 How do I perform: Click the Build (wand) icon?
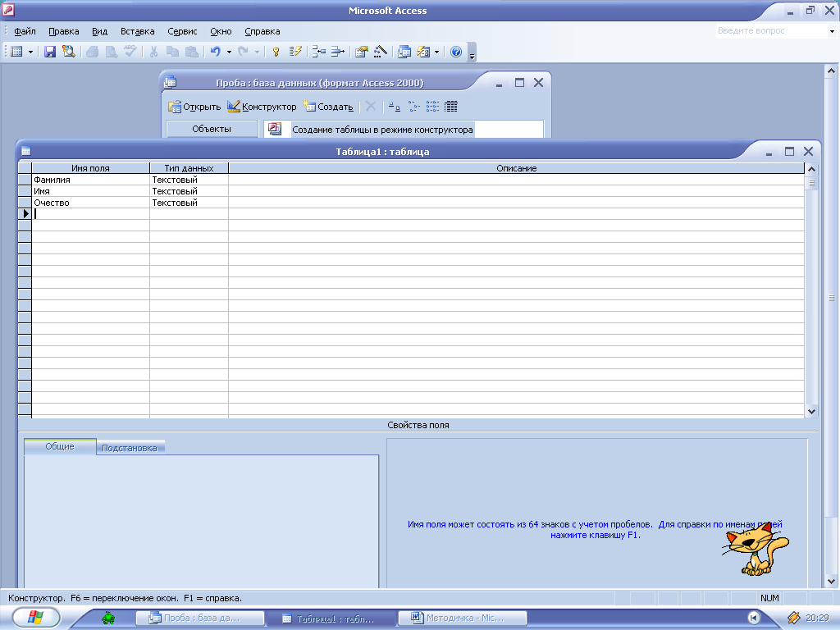pos(381,52)
